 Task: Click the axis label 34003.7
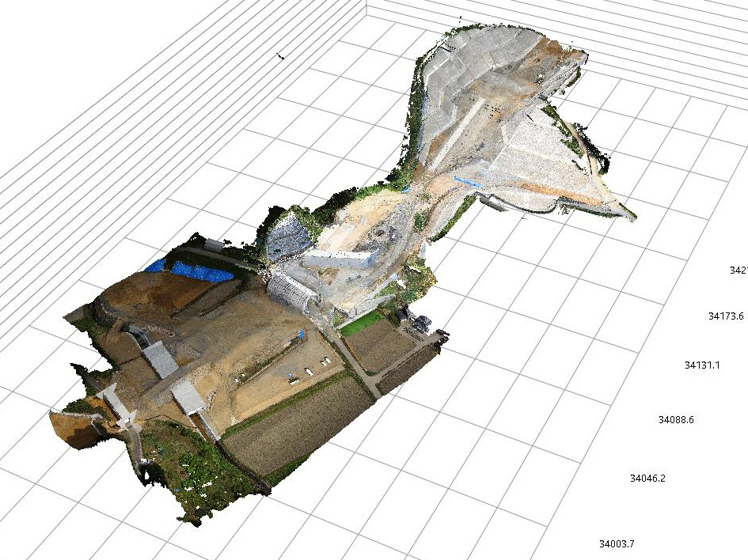[x=617, y=543]
